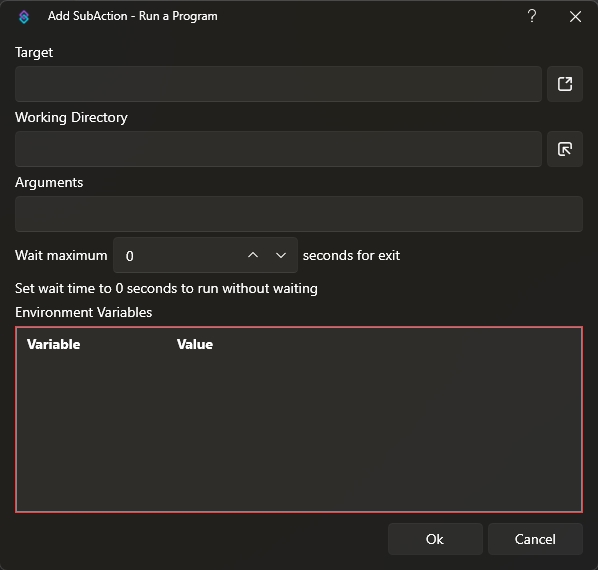598x570 pixels.
Task: Click the Value column header
Action: click(195, 344)
